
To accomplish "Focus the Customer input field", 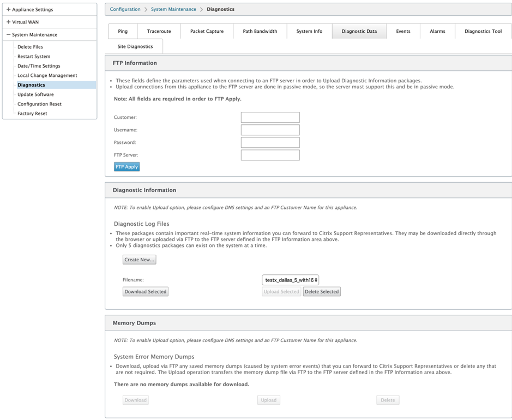I will [x=270, y=117].
